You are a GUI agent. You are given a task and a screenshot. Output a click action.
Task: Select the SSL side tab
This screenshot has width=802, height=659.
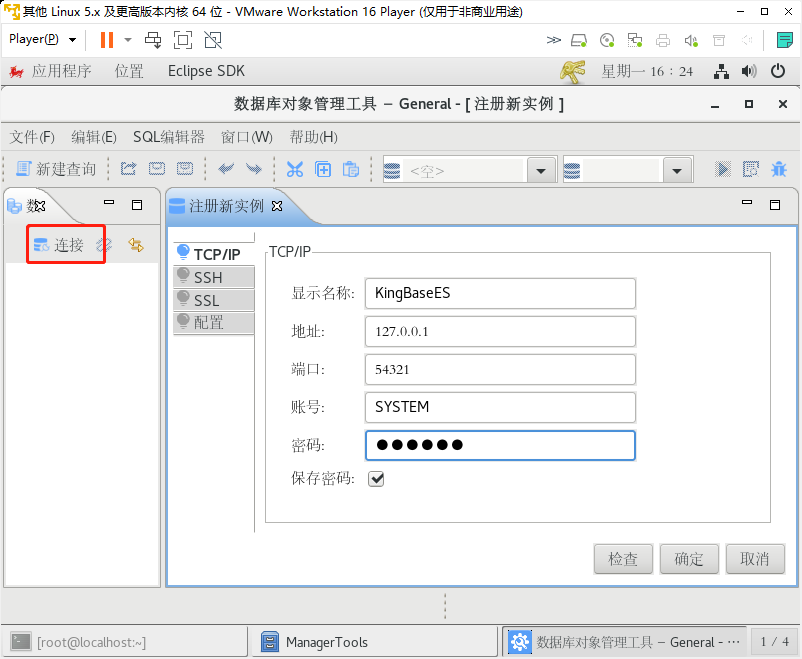tap(214, 300)
